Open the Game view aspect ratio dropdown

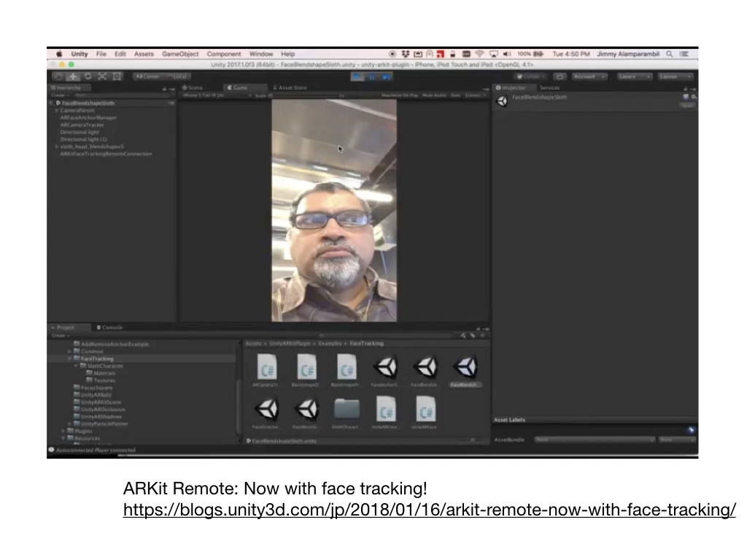pos(217,96)
